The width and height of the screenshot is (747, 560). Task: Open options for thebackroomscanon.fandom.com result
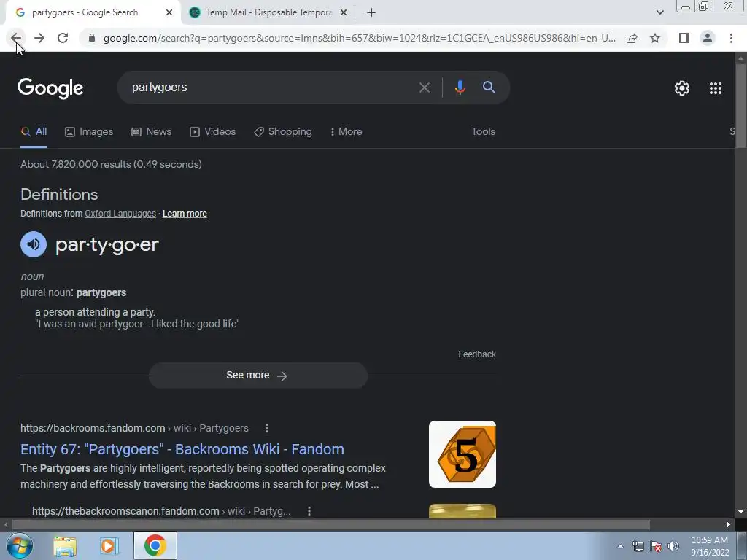click(x=309, y=511)
